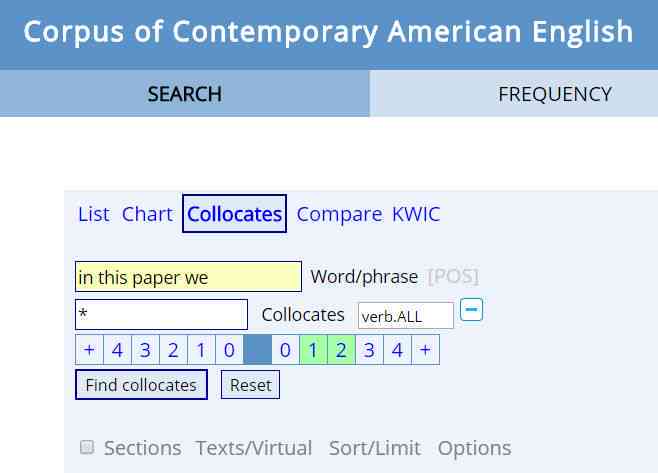Open the verb.ALL part-of-speech dropdown
Viewport: 658px width, 473px height.
click(406, 316)
